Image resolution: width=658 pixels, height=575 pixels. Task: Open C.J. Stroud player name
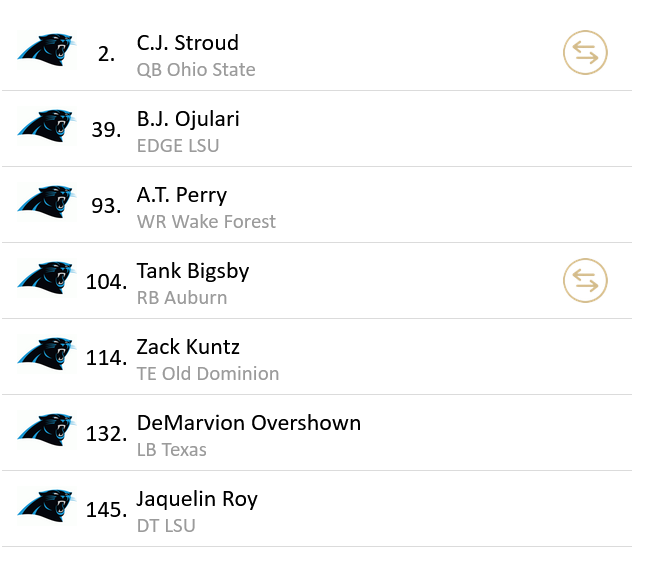pyautogui.click(x=188, y=43)
